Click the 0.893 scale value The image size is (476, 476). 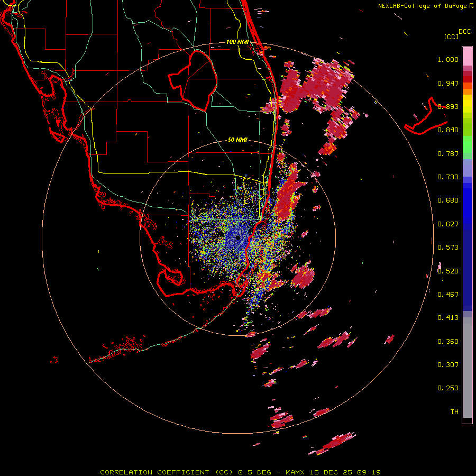[448, 106]
